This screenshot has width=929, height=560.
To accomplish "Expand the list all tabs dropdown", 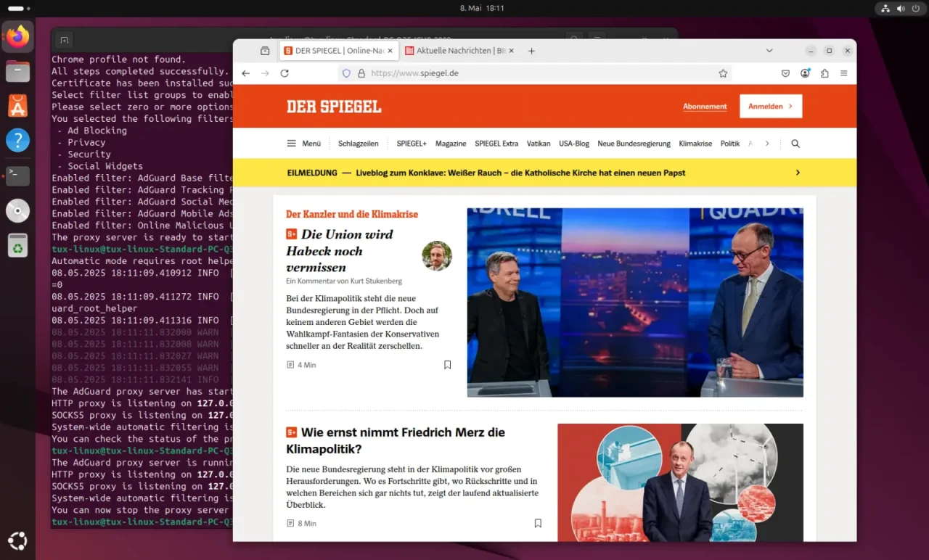I will pyautogui.click(x=769, y=51).
